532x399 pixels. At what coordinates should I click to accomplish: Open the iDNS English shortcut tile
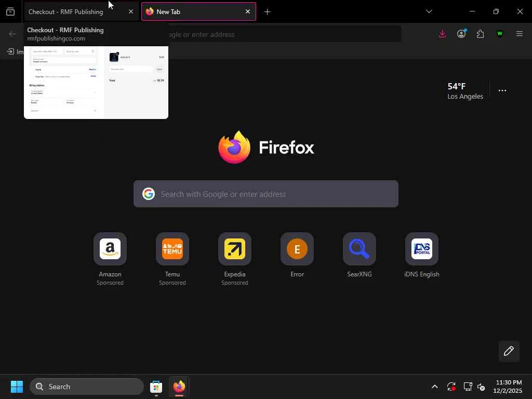point(422,249)
